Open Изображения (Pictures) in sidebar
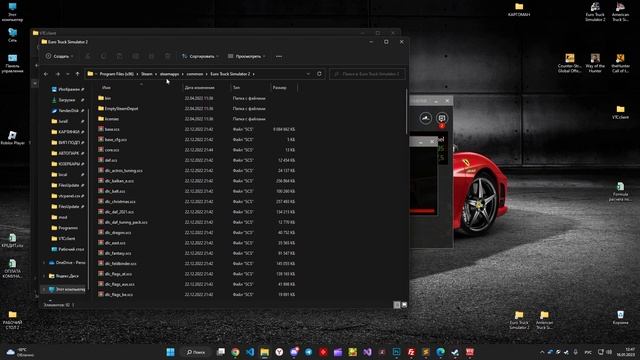Viewport: 640px width, 360px height. click(65, 89)
